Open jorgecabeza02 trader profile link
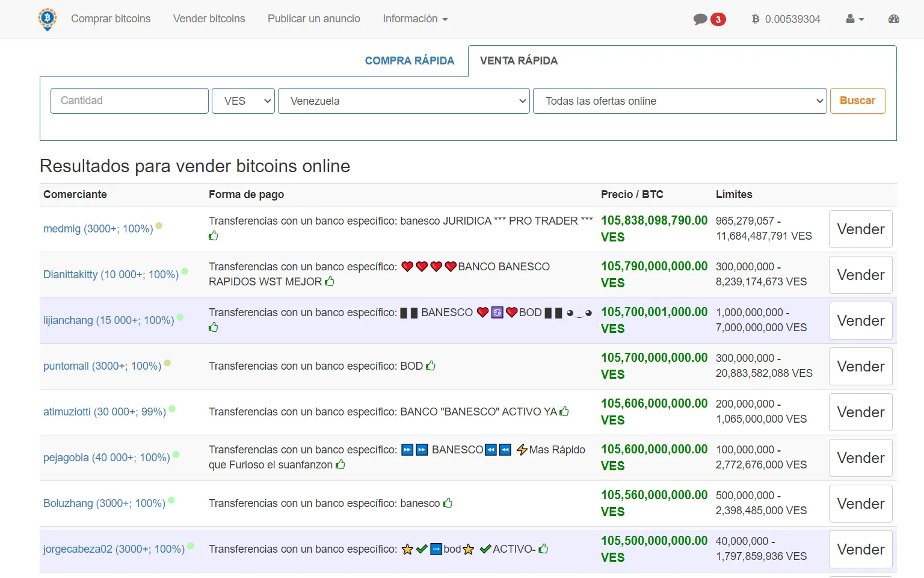This screenshot has height=578, width=924. point(114,549)
